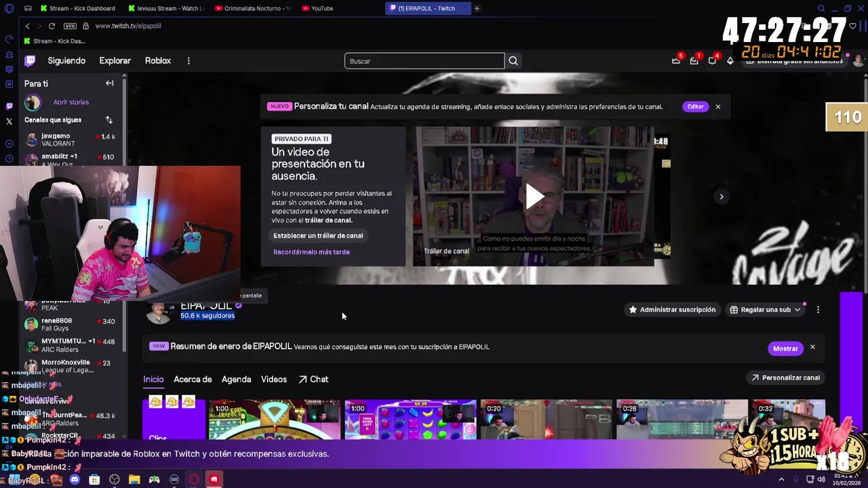This screenshot has height=488, width=868.
Task: Click the search magnifier button
Action: (x=513, y=61)
